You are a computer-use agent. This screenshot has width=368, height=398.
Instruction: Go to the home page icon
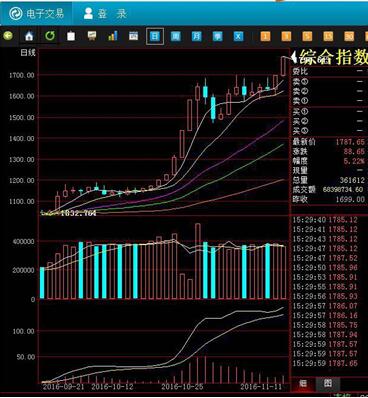pyautogui.click(x=29, y=36)
